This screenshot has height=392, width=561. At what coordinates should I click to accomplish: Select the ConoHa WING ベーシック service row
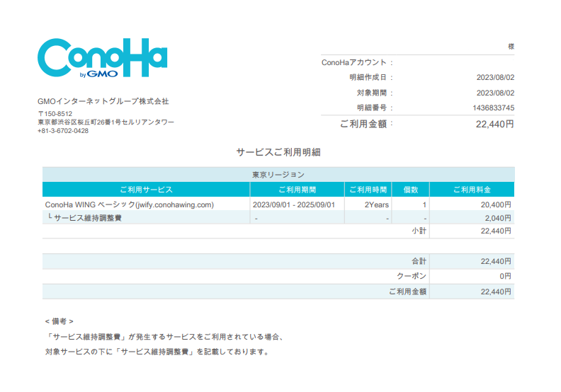[278, 204]
